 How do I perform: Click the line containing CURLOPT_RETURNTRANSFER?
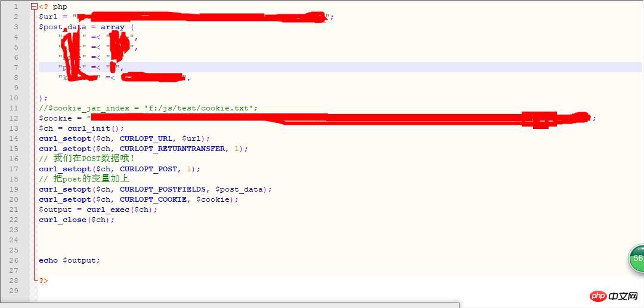(143, 149)
